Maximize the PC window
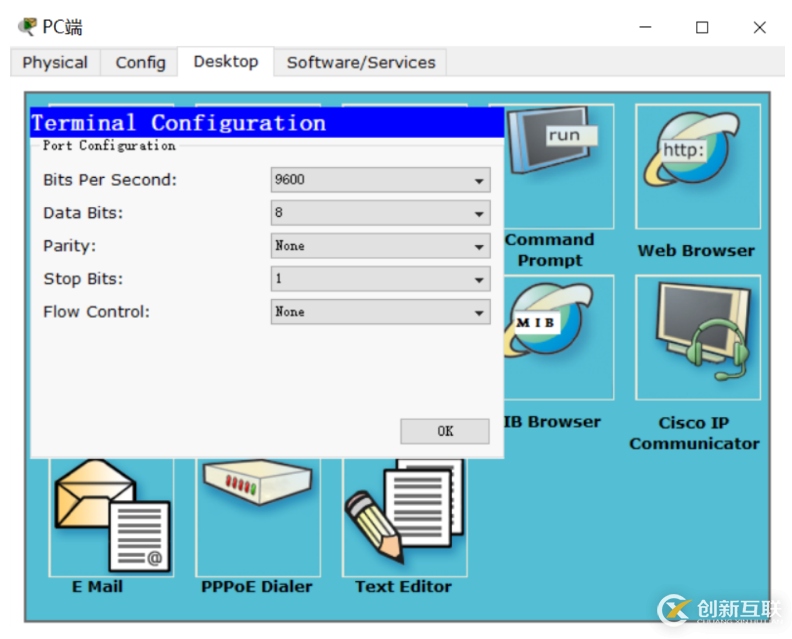792x639 pixels. (702, 27)
